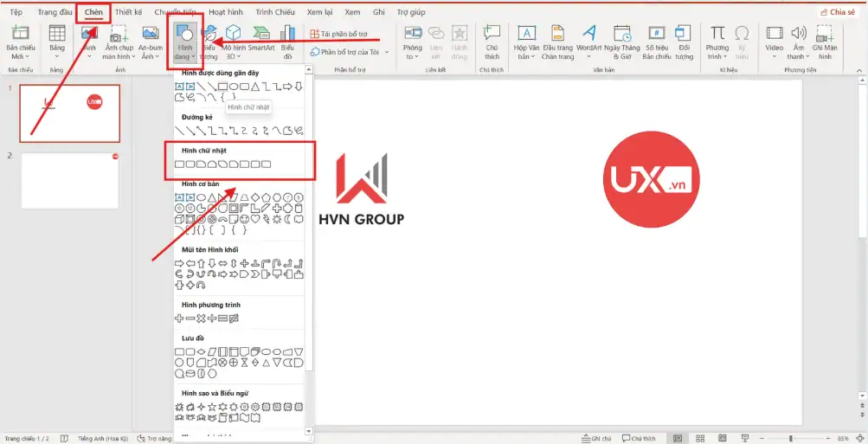Select the plus sign under Hình phương trình
This screenshot has width=868, height=444.
pos(179,319)
